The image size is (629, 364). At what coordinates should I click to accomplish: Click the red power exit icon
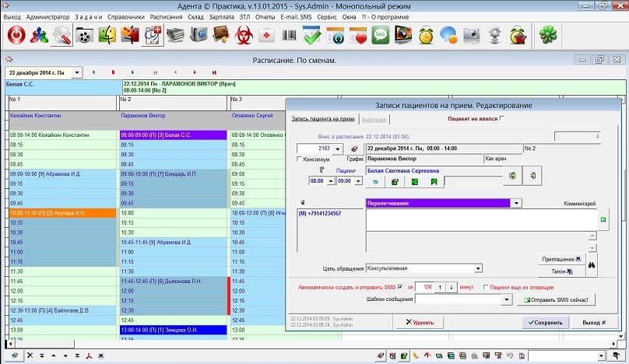click(16, 35)
